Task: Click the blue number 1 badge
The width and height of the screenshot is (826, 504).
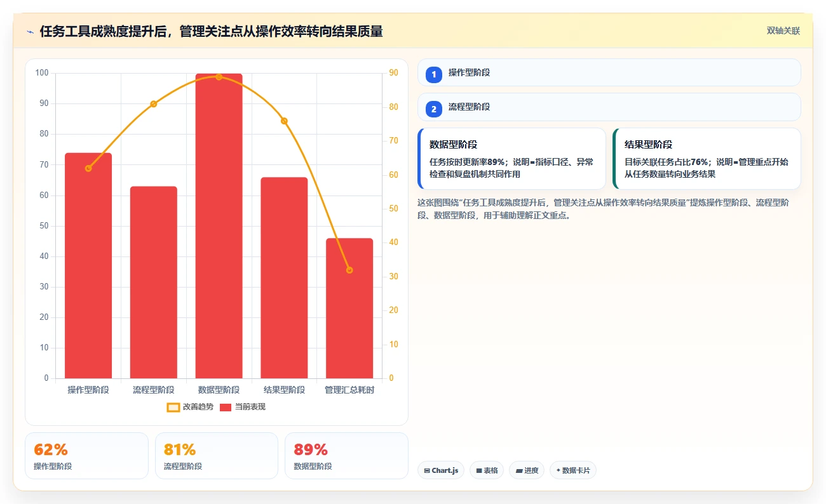Action: tap(433, 75)
